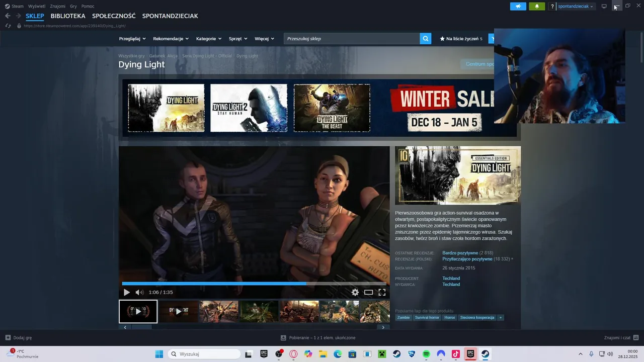This screenshot has height=362, width=644.
Task: Open Friends and chat icon
Action: [x=636, y=338]
